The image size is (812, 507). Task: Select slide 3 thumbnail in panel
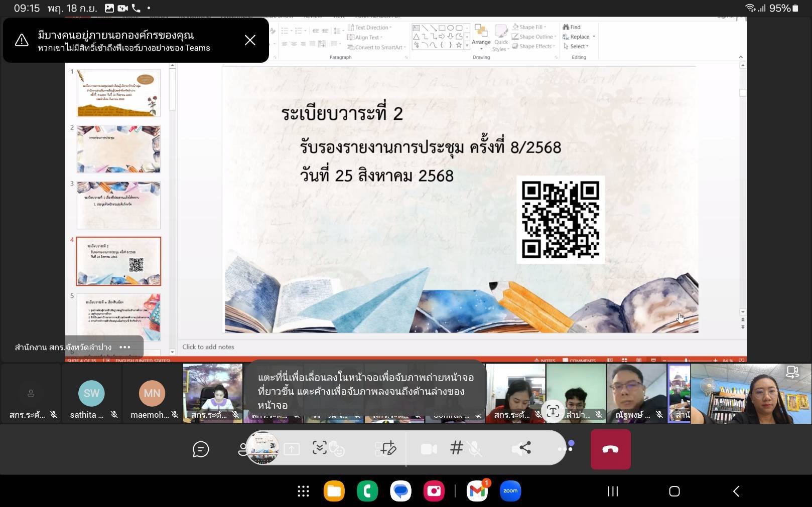tap(118, 205)
